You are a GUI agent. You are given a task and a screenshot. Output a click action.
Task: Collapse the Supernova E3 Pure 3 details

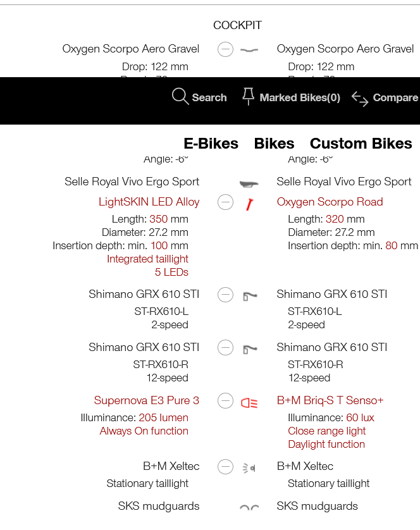(x=225, y=400)
